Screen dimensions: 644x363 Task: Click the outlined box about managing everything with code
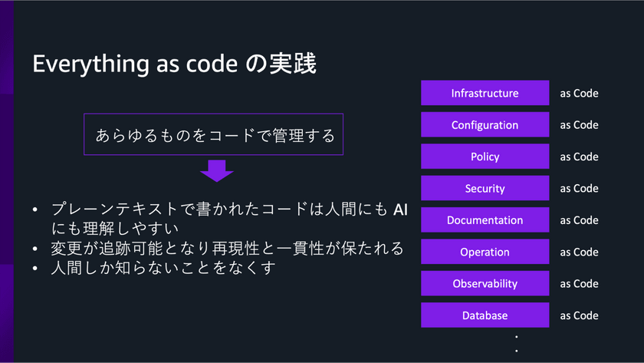[x=214, y=135]
